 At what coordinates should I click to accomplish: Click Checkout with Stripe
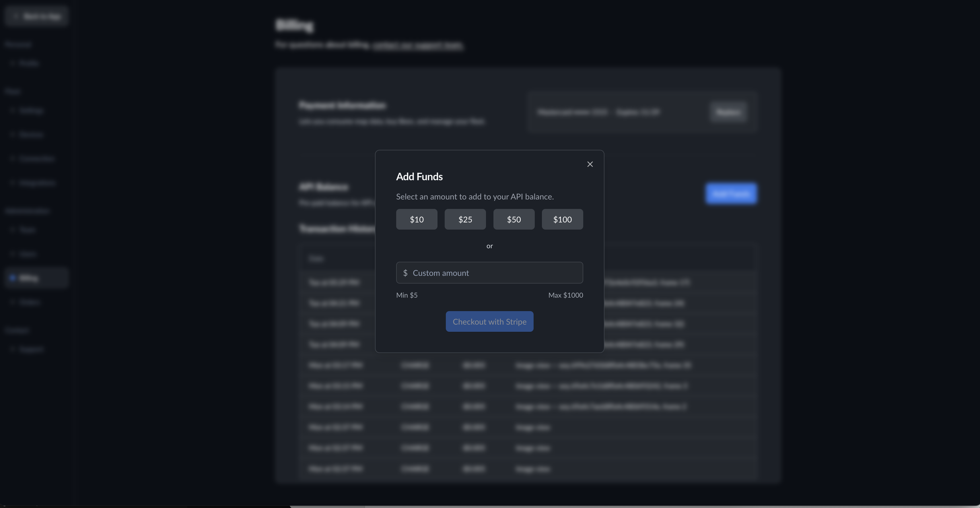click(x=490, y=321)
